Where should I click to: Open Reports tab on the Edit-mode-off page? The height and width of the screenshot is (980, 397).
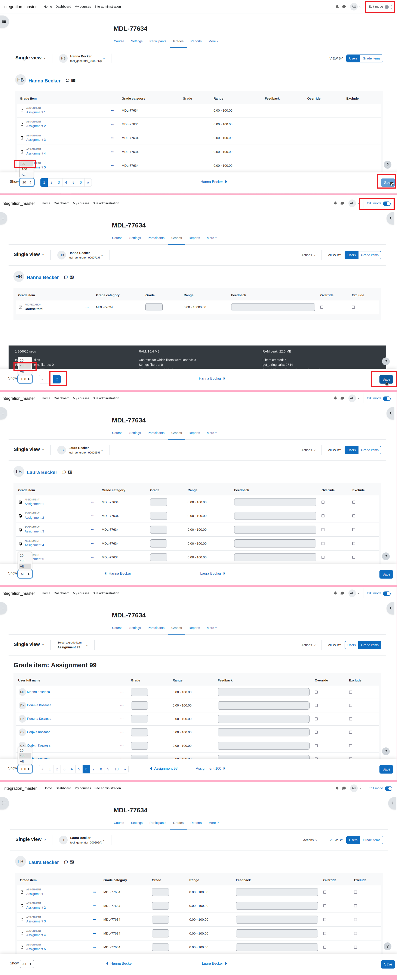point(196,41)
